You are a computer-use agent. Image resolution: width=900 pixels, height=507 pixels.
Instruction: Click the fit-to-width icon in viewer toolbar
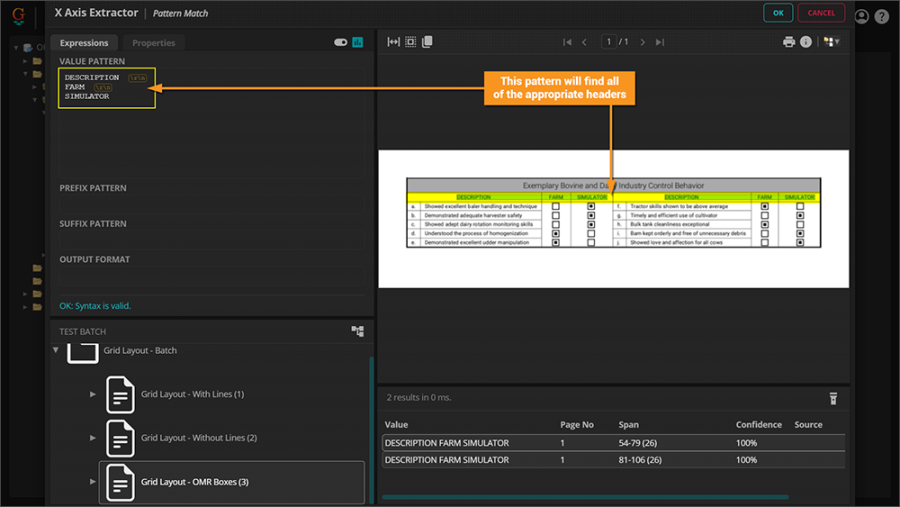click(393, 42)
